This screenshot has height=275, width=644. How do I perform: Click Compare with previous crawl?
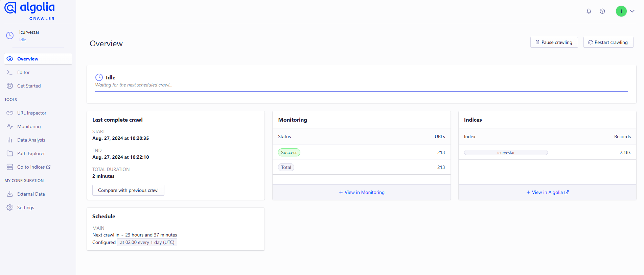coord(128,190)
